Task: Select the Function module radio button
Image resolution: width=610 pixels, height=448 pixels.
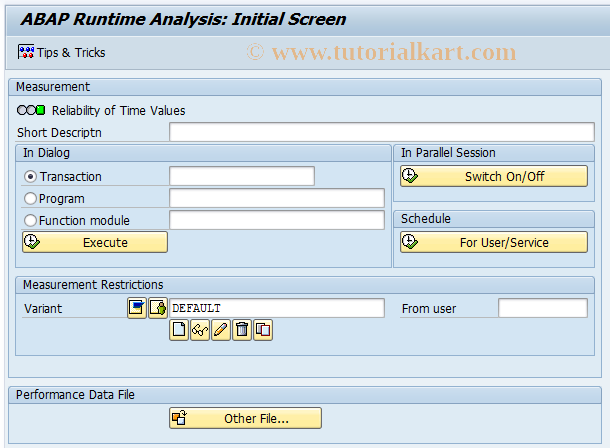Action: click(30, 220)
